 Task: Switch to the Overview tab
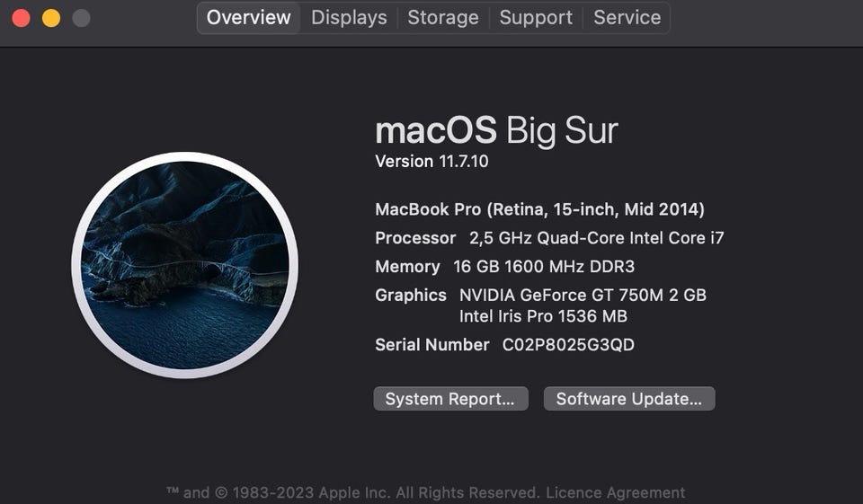[x=249, y=17]
